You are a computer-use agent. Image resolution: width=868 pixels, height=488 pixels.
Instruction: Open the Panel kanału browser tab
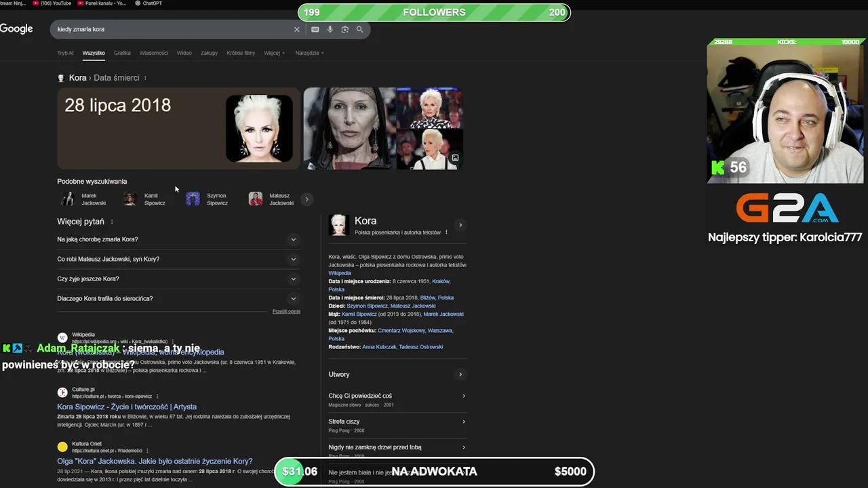(102, 3)
